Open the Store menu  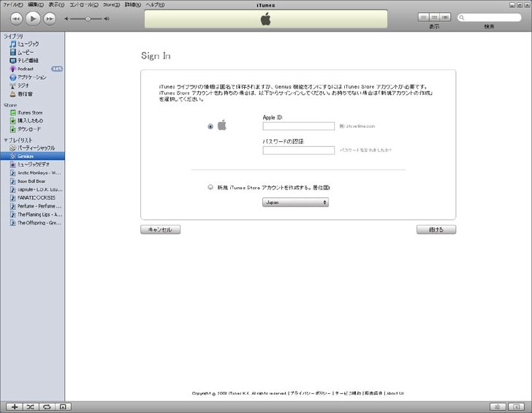pyautogui.click(x=111, y=4)
